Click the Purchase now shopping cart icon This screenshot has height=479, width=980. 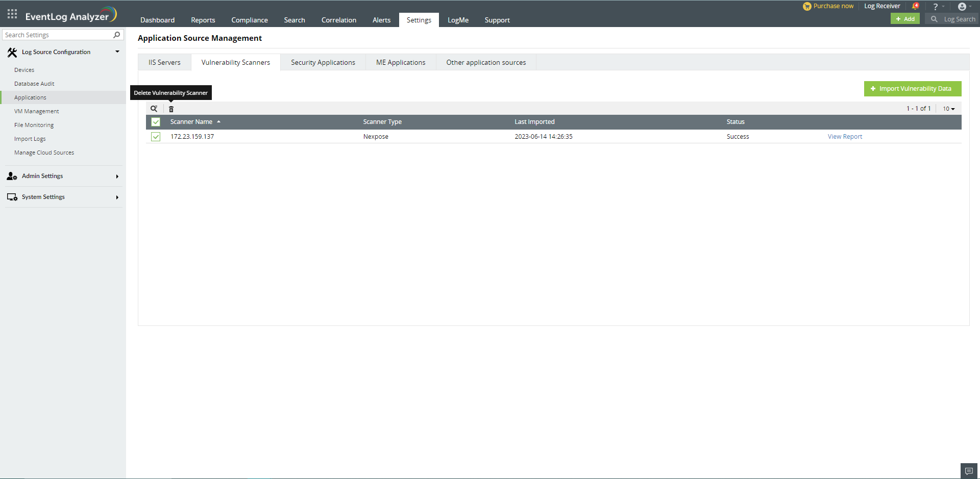(806, 6)
